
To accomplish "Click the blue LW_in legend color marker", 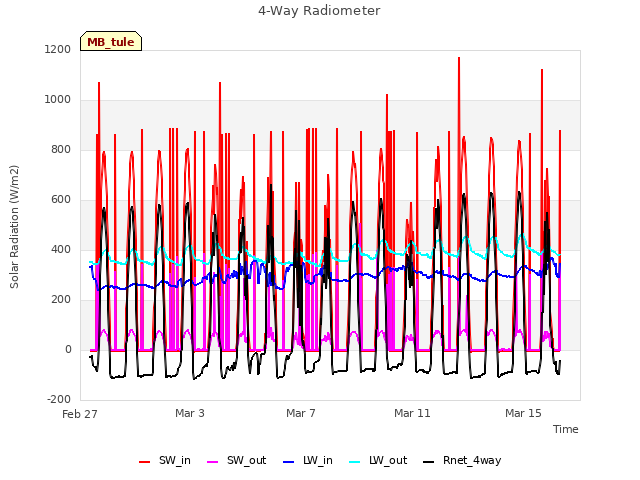I will click(288, 462).
